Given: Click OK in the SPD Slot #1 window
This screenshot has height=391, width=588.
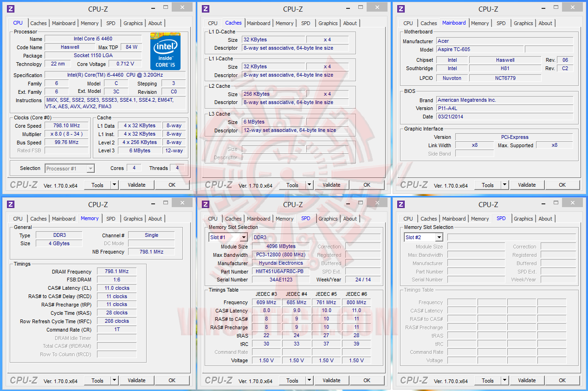Looking at the screenshot, I should click(367, 380).
